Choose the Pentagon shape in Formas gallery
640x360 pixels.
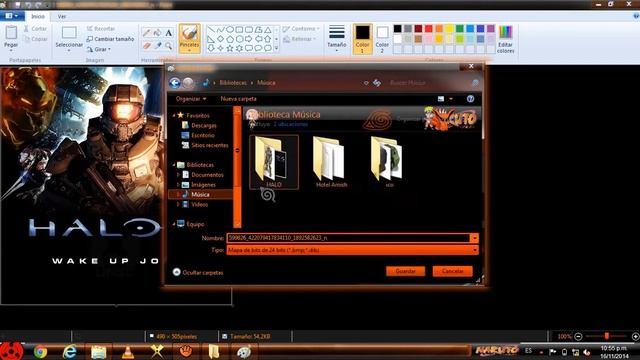click(230, 39)
